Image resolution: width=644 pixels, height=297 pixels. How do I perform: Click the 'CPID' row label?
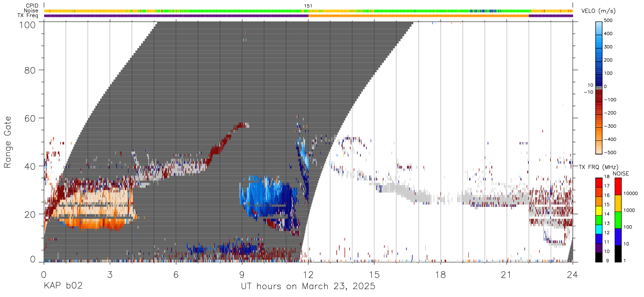point(33,6)
